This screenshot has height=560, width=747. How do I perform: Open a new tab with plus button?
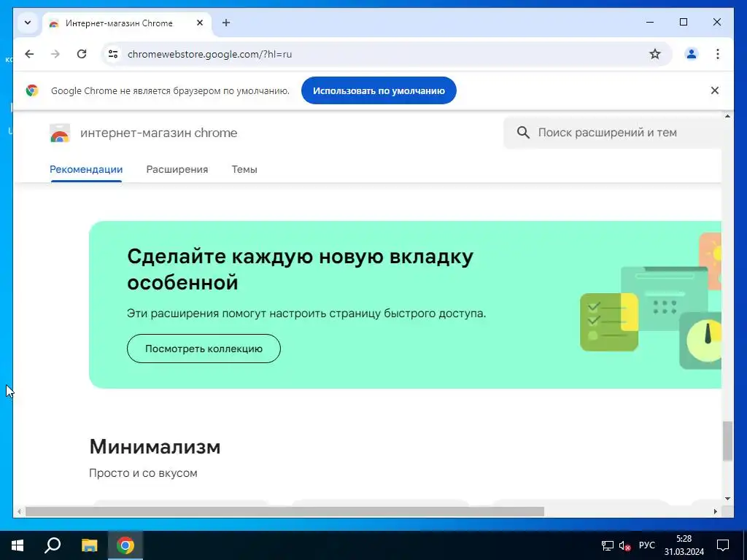click(226, 23)
